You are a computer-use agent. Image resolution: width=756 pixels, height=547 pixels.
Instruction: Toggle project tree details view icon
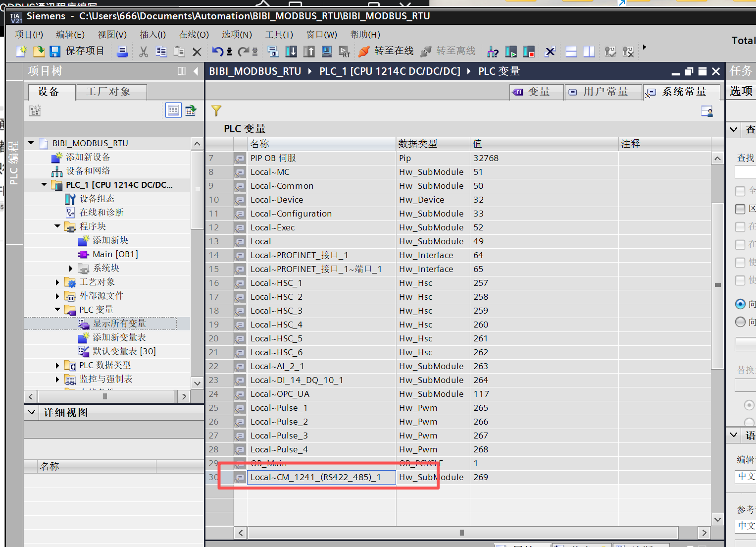(173, 110)
